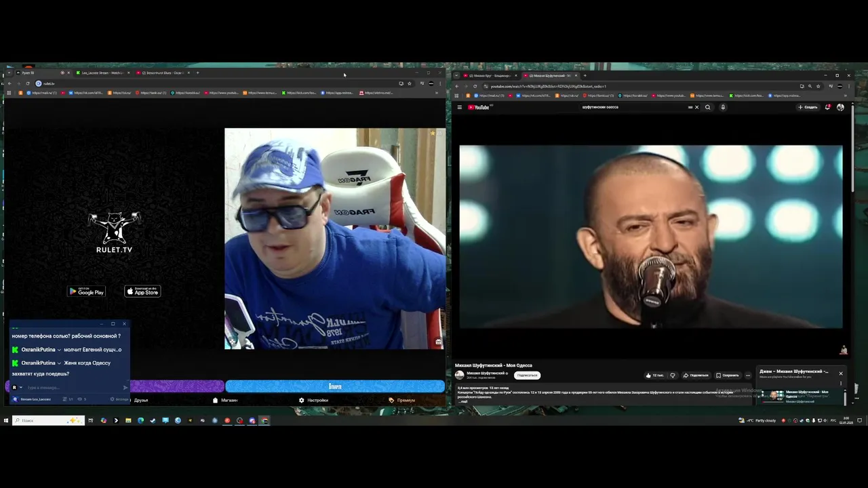Click the blue next-partner bar
868x488 pixels.
335,386
